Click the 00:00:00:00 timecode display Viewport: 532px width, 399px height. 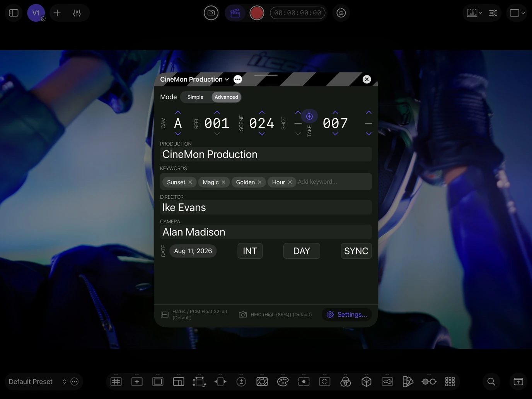298,13
